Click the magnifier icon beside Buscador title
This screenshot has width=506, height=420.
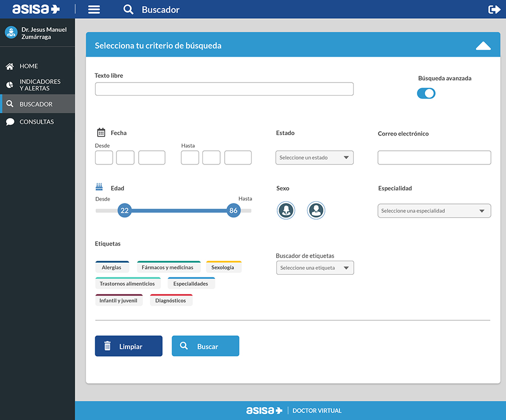(129, 10)
